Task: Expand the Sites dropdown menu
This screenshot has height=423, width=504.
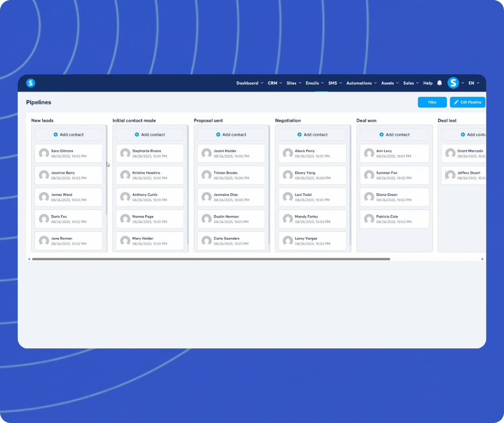Action: pyautogui.click(x=294, y=83)
